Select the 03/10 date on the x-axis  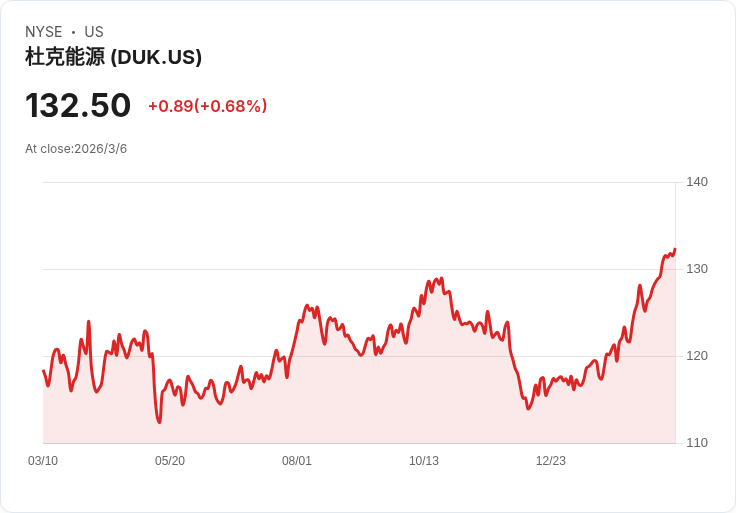[x=43, y=461]
